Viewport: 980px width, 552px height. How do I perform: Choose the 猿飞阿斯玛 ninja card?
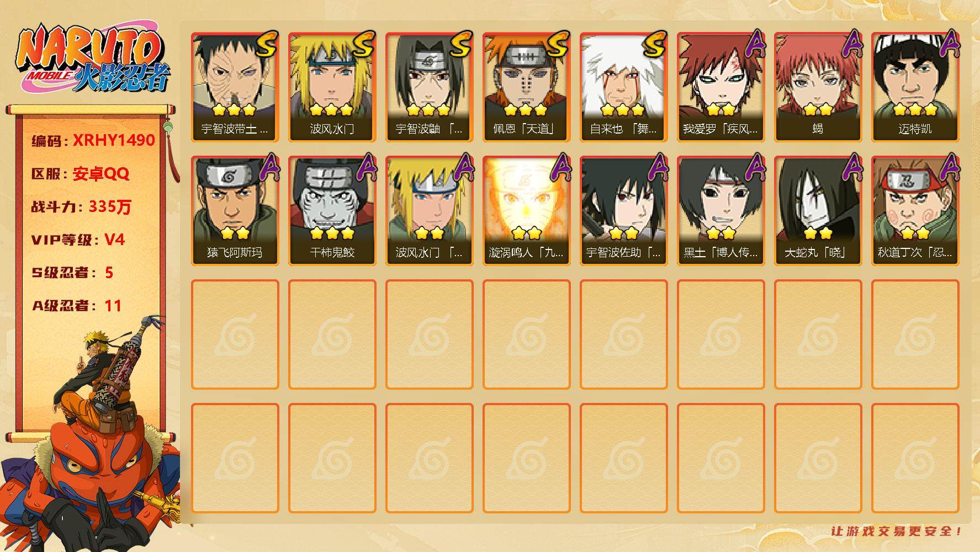pos(235,210)
